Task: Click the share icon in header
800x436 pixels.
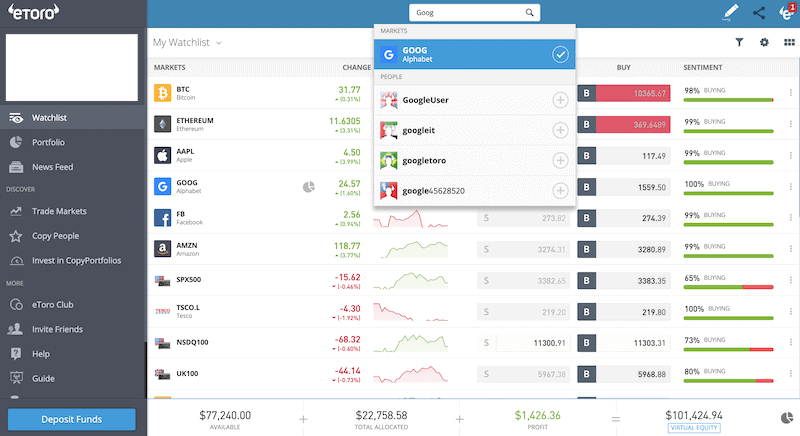Action: [759, 13]
